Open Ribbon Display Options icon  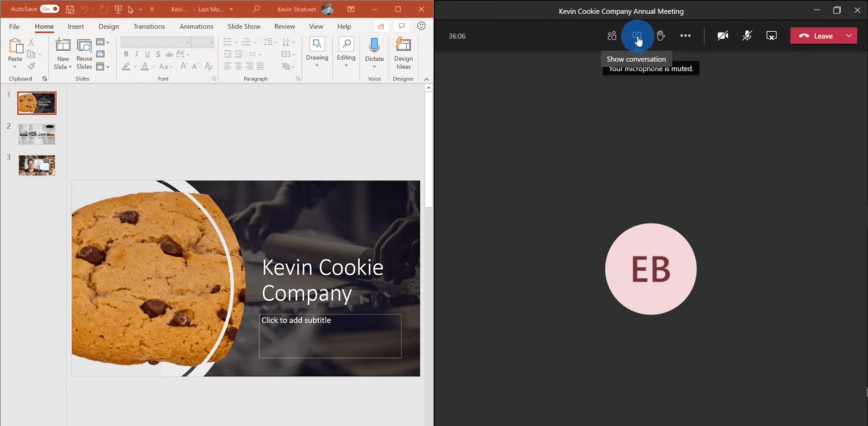click(351, 9)
